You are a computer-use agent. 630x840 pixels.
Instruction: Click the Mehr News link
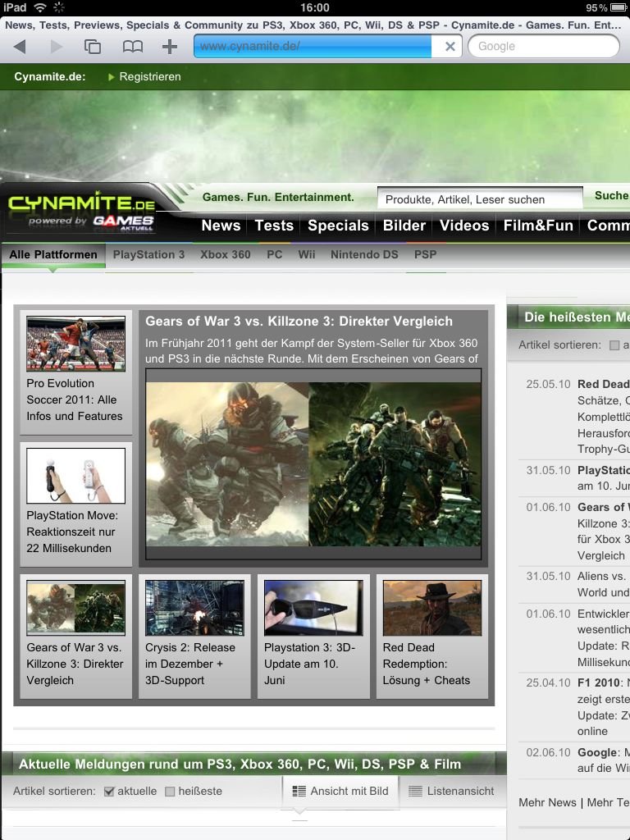[x=547, y=802]
